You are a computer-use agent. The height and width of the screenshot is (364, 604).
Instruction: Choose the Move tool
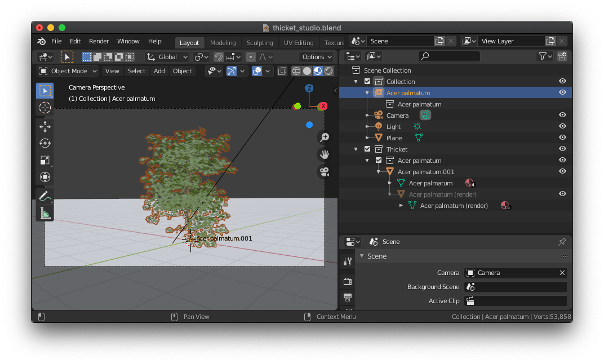coord(45,126)
